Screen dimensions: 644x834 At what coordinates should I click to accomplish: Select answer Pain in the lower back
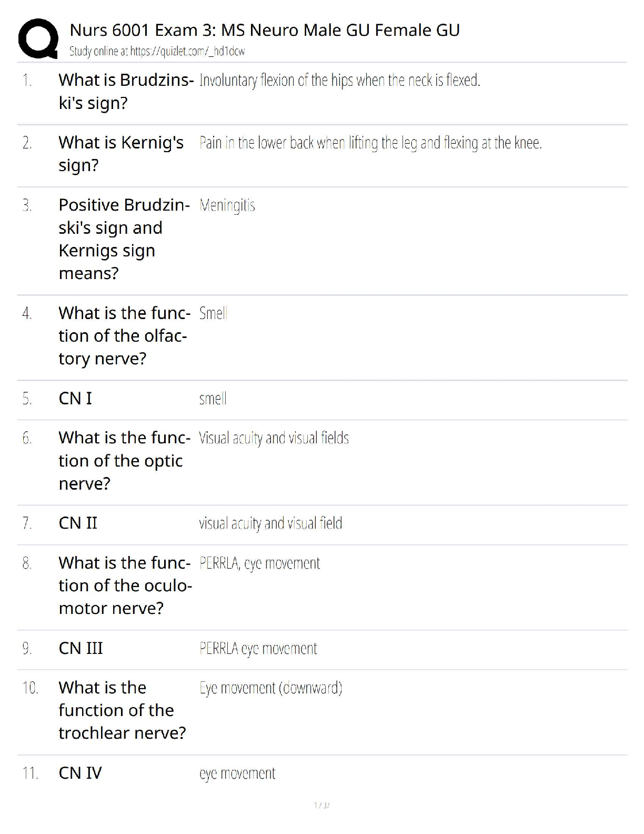tap(370, 143)
